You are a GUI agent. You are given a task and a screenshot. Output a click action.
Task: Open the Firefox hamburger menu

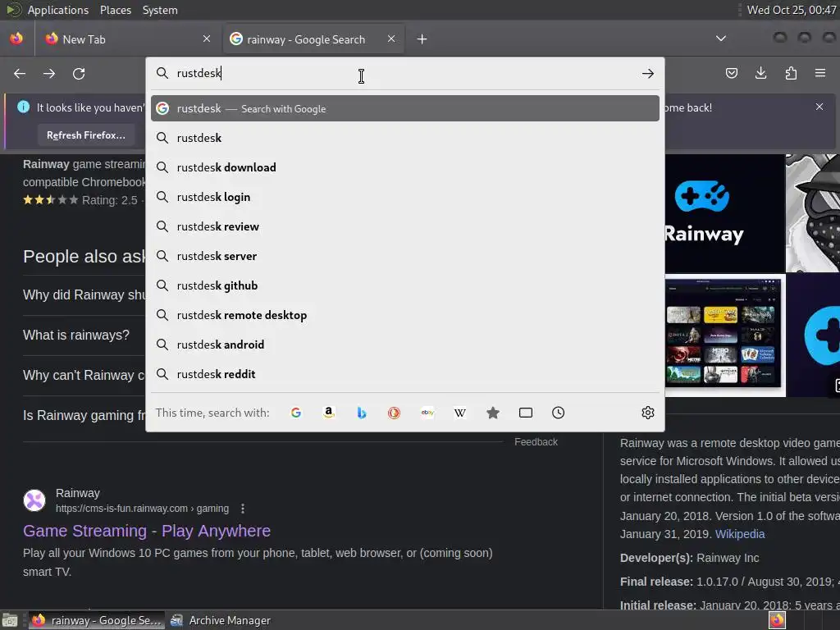[820, 73]
